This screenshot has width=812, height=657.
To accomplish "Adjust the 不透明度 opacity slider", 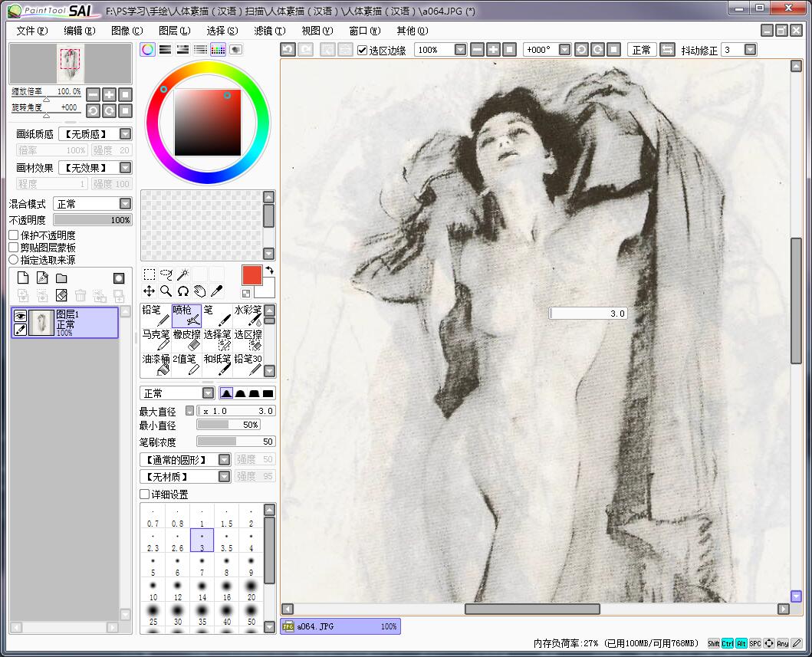I will click(x=93, y=220).
